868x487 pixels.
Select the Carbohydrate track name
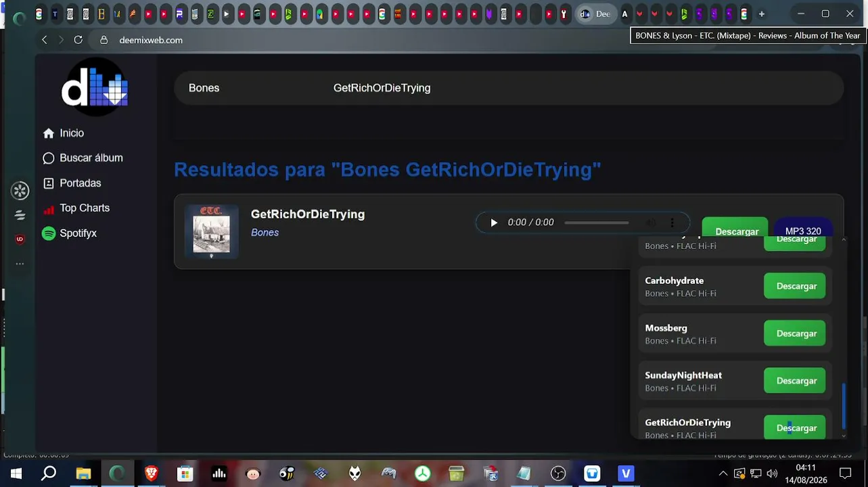tap(675, 281)
